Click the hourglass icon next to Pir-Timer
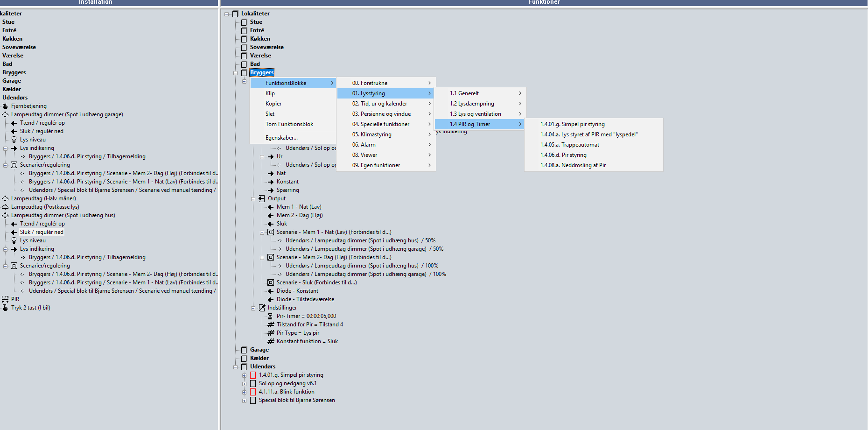The width and height of the screenshot is (868, 430). click(270, 316)
